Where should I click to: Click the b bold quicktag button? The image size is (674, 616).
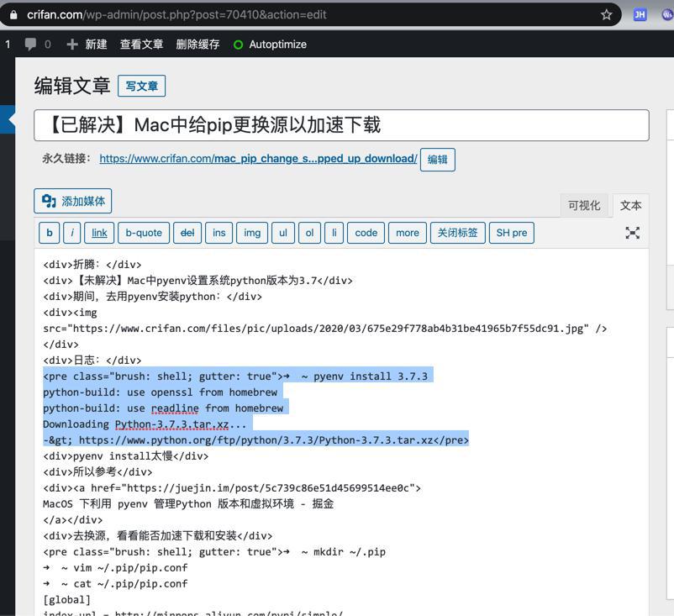[x=50, y=233]
